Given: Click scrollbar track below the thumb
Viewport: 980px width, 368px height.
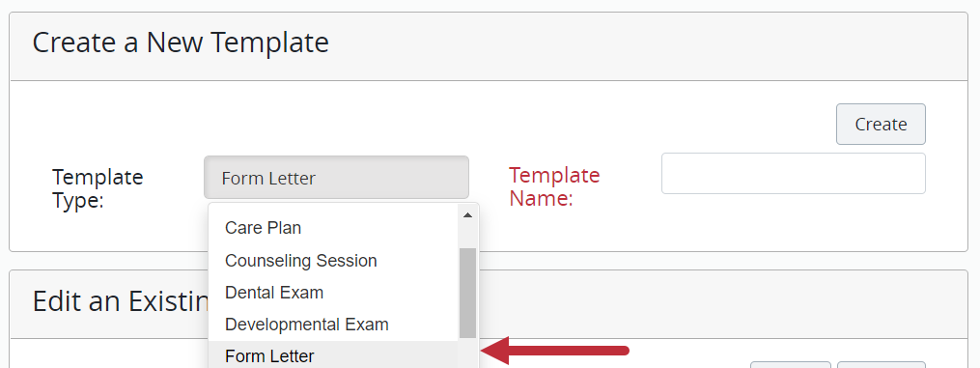Looking at the screenshot, I should 467,353.
